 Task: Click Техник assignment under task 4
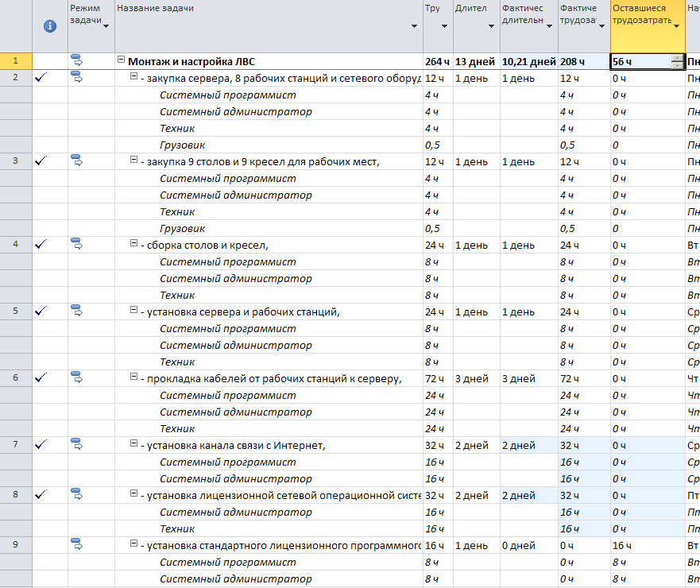(177, 295)
